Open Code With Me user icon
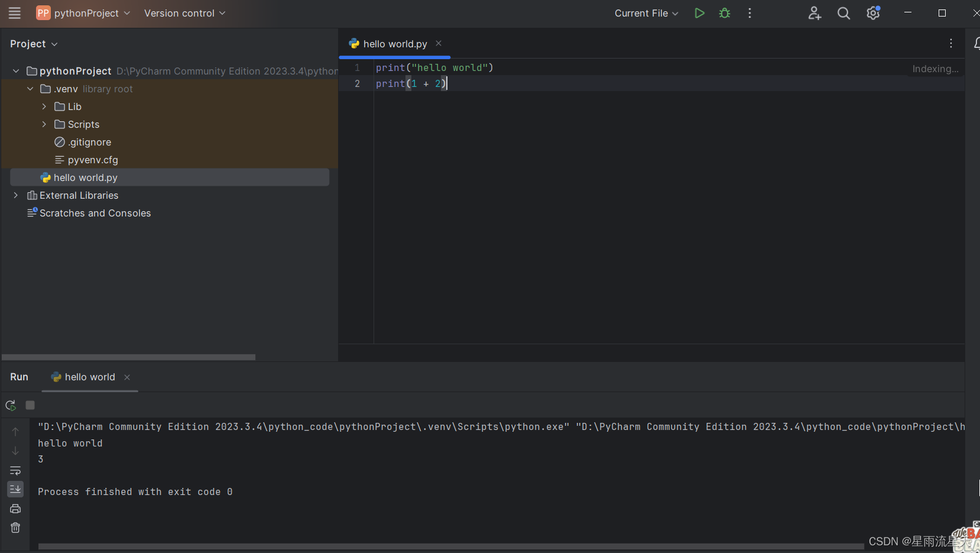The width and height of the screenshot is (980, 553). point(814,13)
